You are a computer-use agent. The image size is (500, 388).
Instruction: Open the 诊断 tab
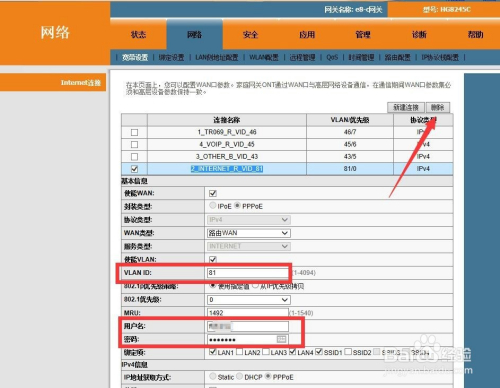pos(419,35)
